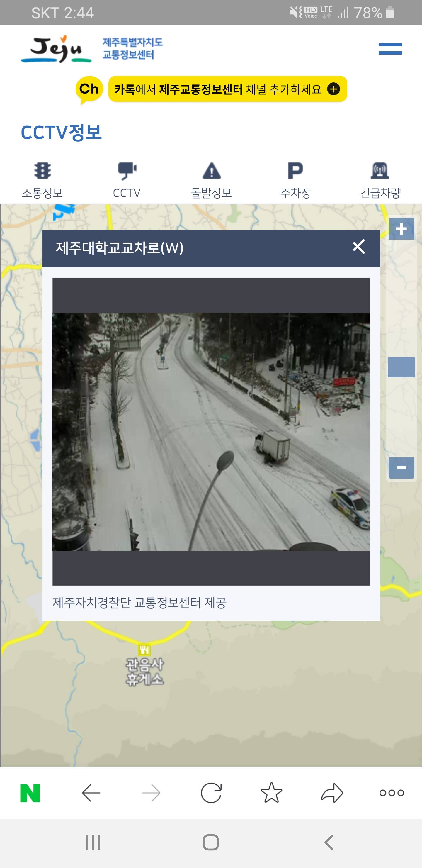
Task: Reload the page with refresh icon
Action: coord(211,793)
